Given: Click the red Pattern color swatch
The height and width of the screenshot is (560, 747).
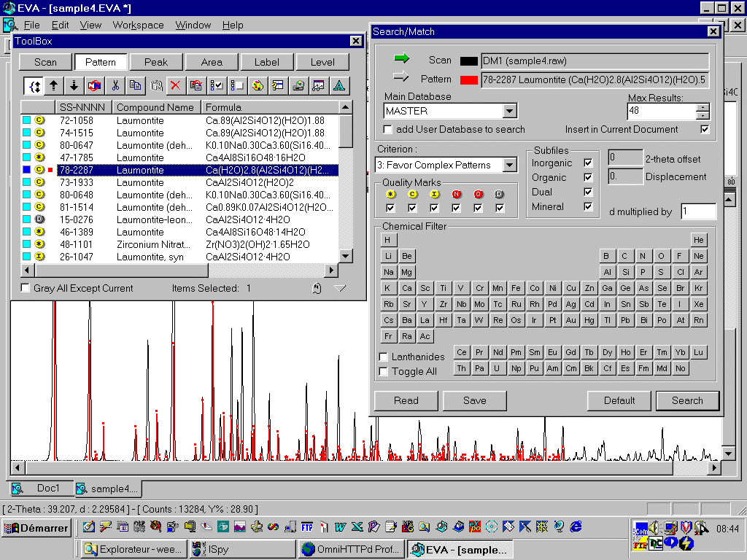Looking at the screenshot, I should tap(469, 80).
